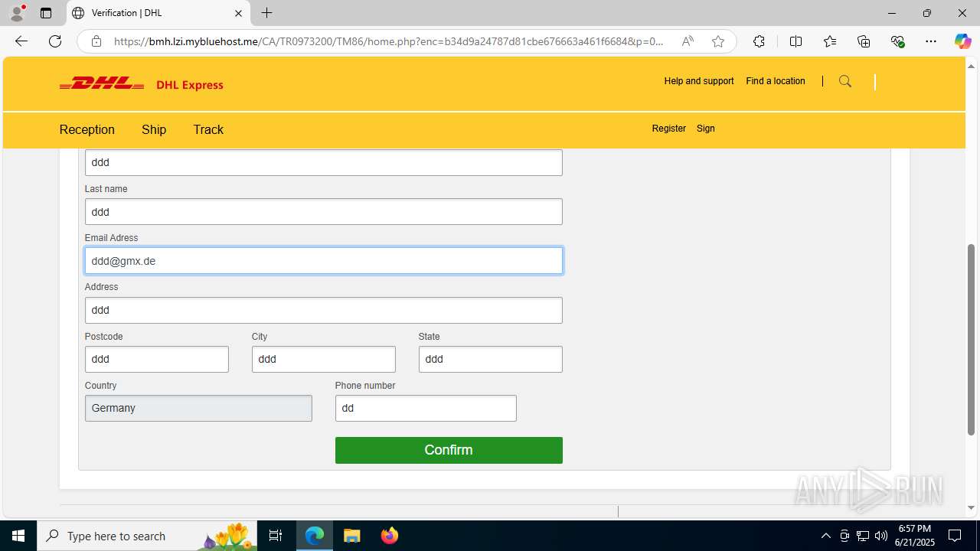Click the Phone number input field

(426, 408)
